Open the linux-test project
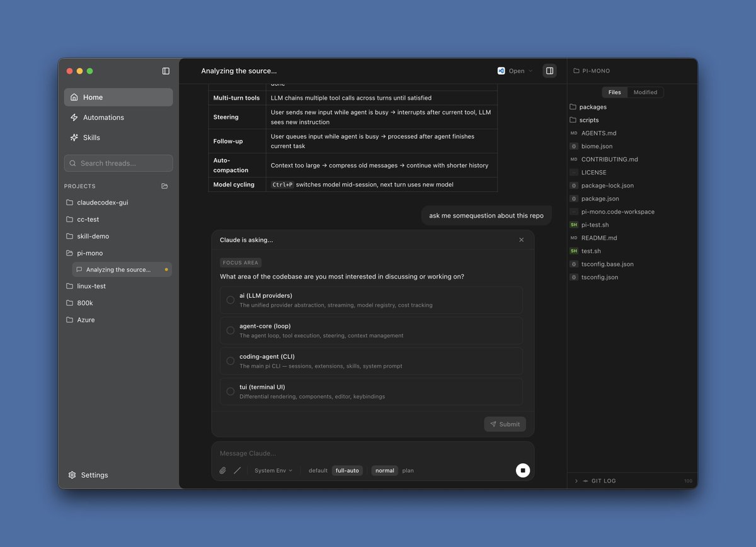The height and width of the screenshot is (547, 756). (118, 286)
